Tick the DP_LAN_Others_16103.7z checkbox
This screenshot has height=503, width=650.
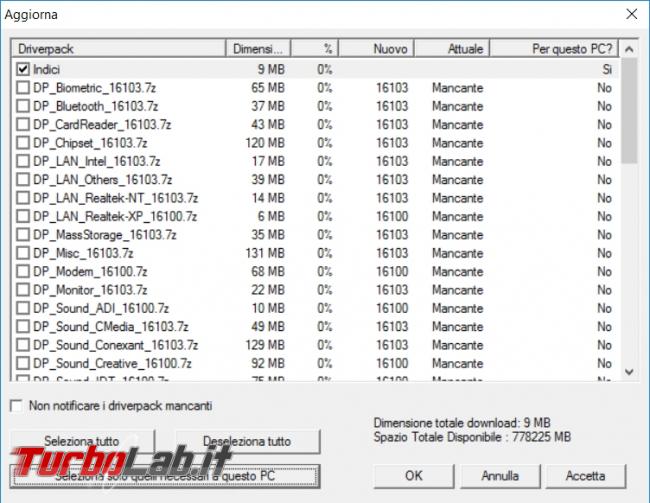tap(23, 180)
